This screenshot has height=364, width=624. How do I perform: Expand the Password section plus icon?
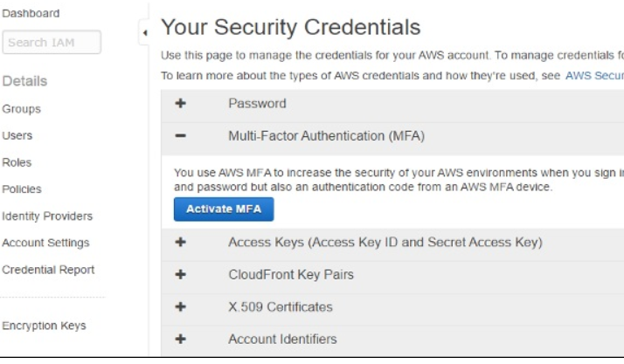(181, 103)
